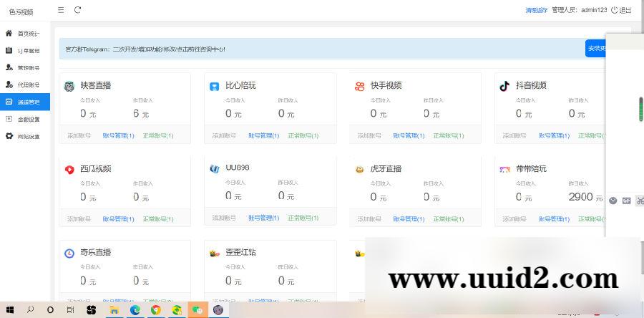Open 正常账号(1) under 虎牙直播
This screenshot has height=318, width=644.
(x=449, y=219)
